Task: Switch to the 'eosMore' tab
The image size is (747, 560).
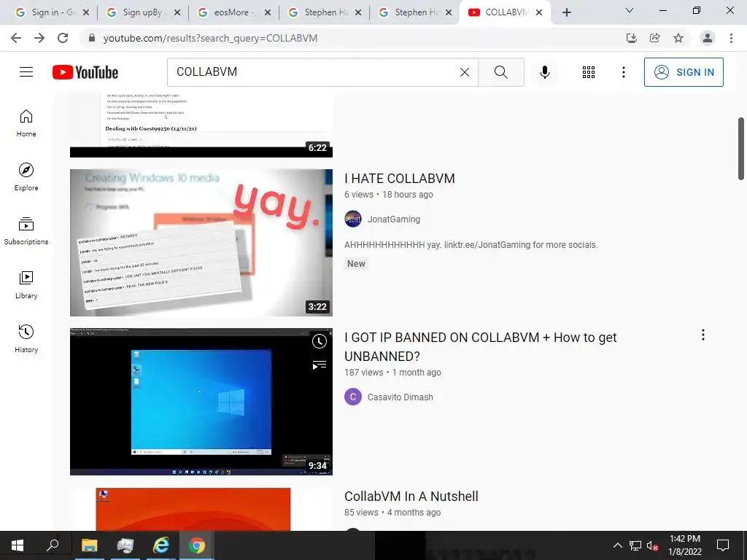Action: (x=233, y=12)
